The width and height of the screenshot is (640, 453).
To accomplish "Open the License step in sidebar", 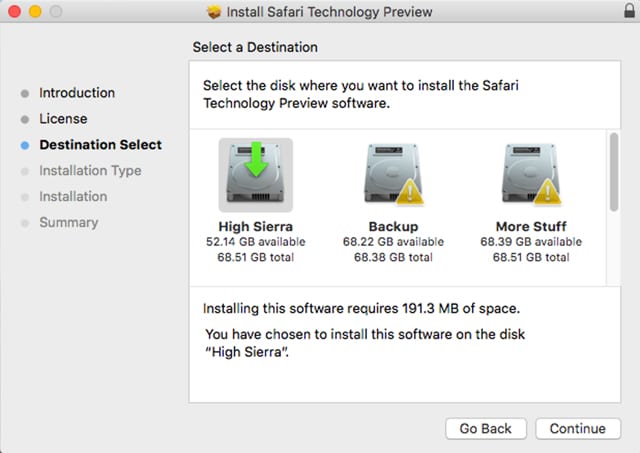I will [63, 119].
